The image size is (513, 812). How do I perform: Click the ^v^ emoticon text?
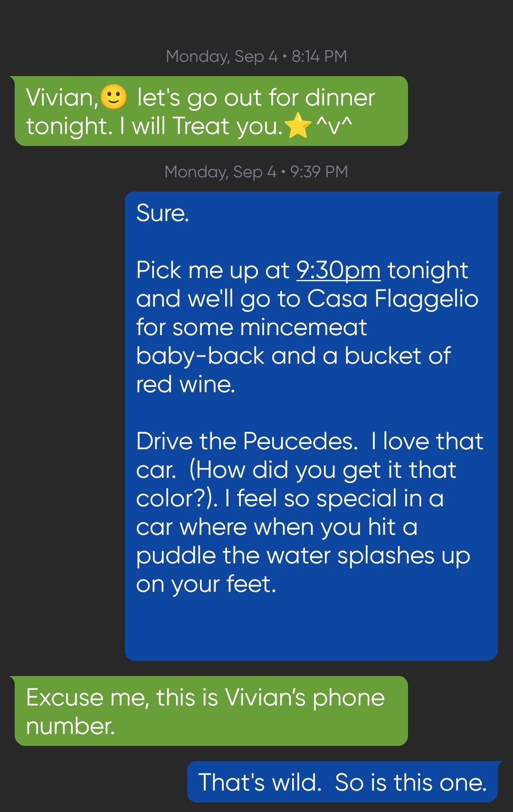point(334,126)
